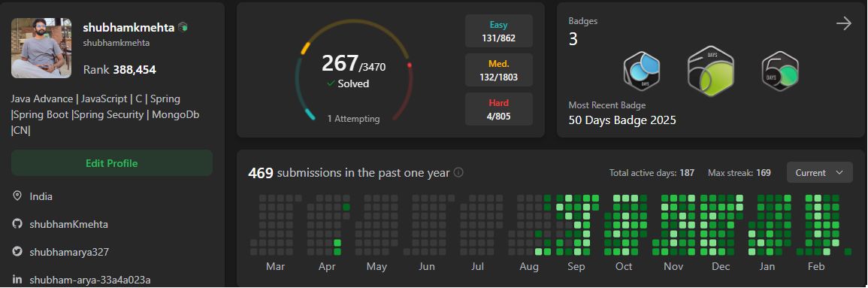The height and width of the screenshot is (288, 868).
Task: Select the Hard 4/805 difficulty box
Action: [x=499, y=109]
